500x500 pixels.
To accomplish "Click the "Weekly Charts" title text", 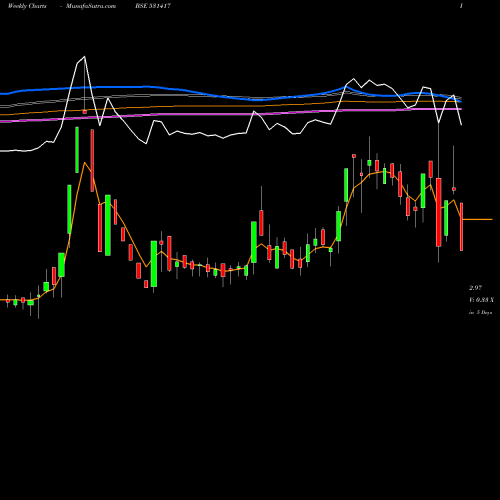I will pyautogui.click(x=27, y=6).
